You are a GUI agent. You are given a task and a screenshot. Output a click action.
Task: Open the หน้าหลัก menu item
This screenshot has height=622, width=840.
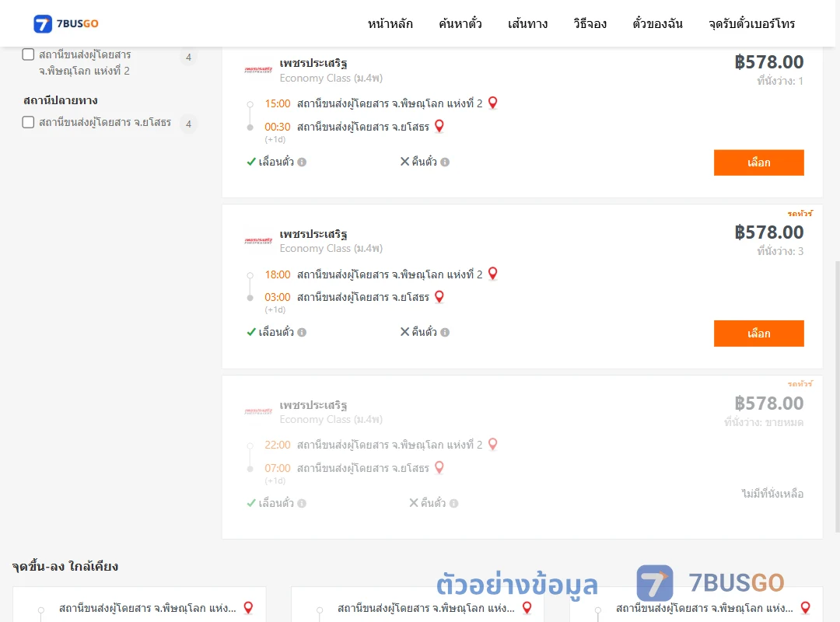pos(390,23)
